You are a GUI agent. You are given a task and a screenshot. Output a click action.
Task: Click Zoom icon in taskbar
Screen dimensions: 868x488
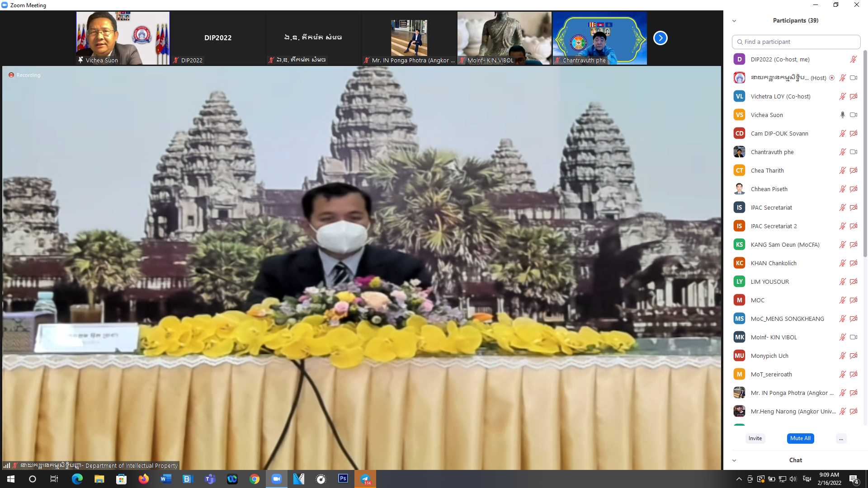pyautogui.click(x=277, y=479)
